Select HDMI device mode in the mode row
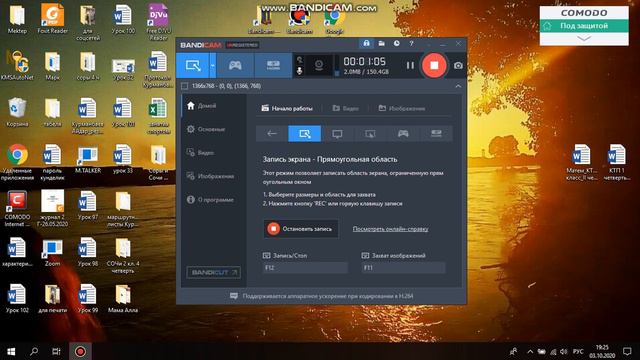The height and width of the screenshot is (360, 640). click(436, 133)
